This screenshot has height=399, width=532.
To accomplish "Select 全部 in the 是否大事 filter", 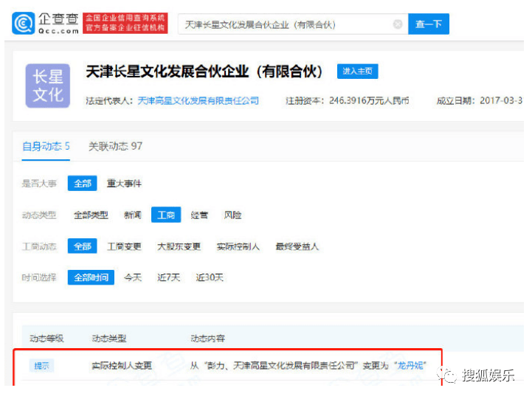I will [x=83, y=184].
